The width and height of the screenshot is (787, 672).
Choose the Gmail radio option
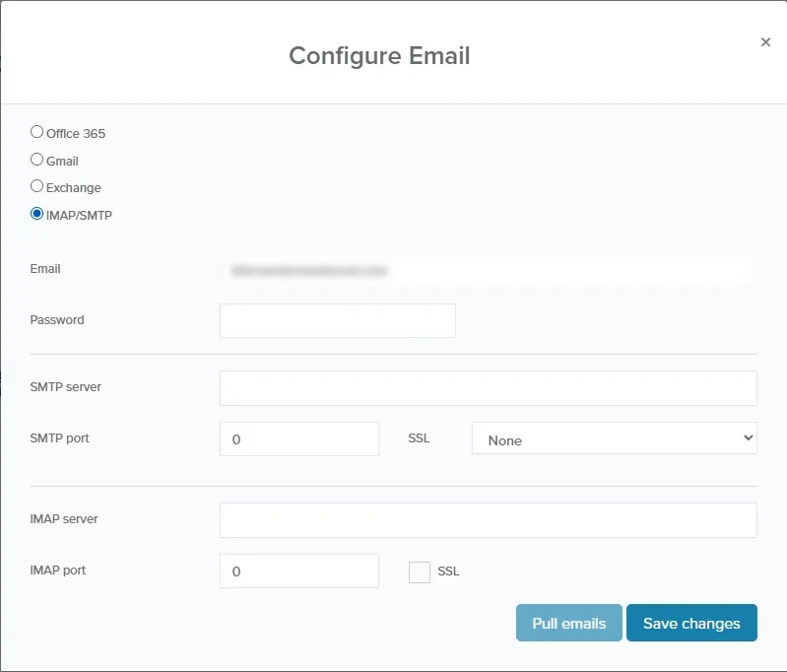pyautogui.click(x=36, y=160)
